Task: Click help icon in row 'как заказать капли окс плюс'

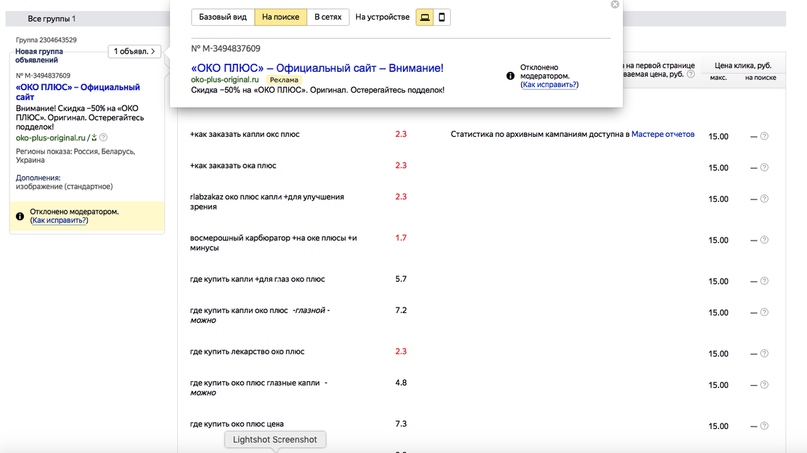Action: tap(764, 136)
